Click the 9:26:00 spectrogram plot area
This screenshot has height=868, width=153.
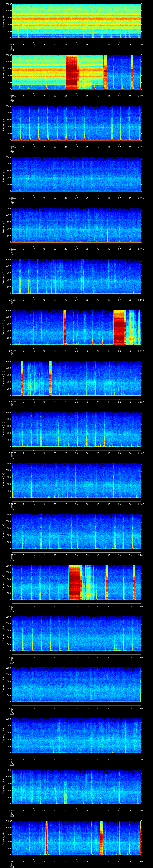(76, 225)
